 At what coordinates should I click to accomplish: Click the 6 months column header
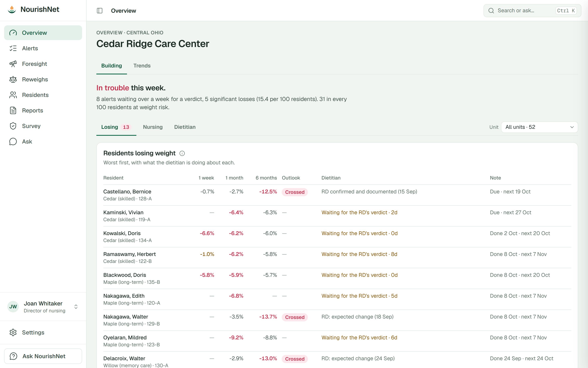tap(266, 178)
